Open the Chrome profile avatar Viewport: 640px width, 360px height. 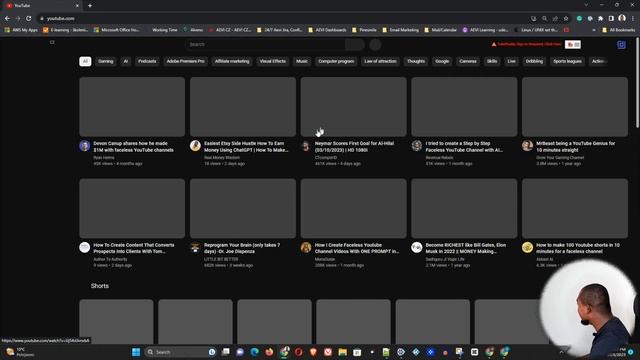(x=622, y=18)
